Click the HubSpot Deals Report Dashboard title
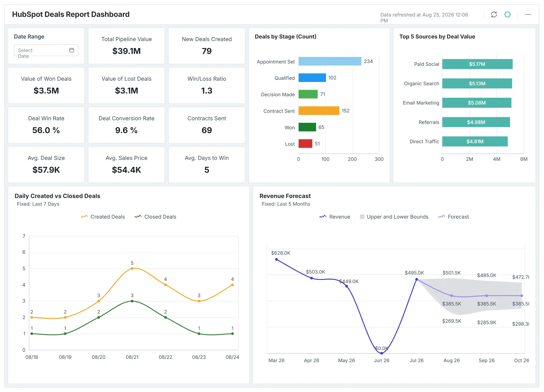 coord(71,14)
